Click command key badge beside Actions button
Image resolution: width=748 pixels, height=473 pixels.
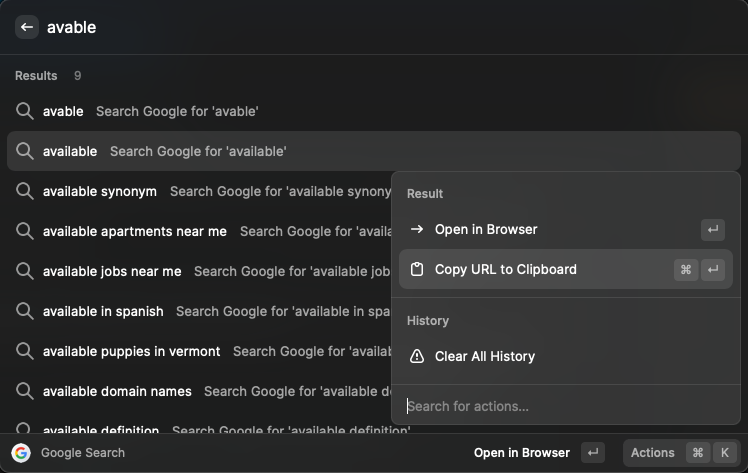pyautogui.click(x=698, y=452)
